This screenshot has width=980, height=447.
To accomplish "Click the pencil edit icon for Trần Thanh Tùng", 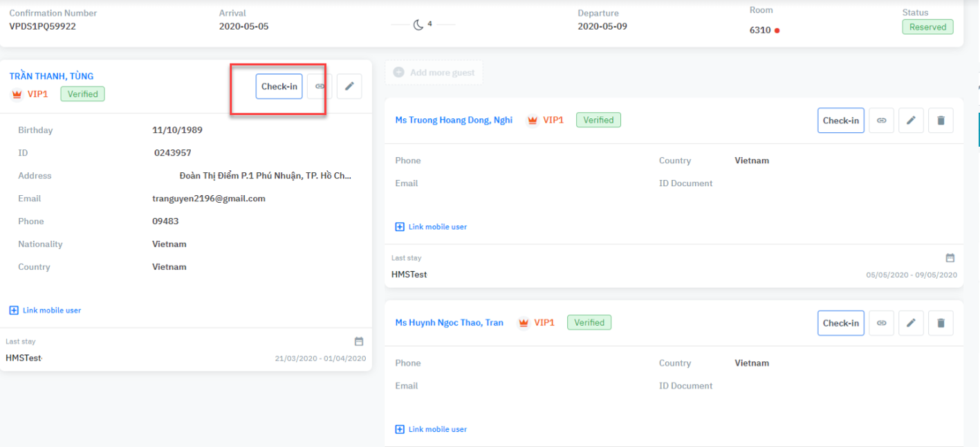I will coord(349,86).
